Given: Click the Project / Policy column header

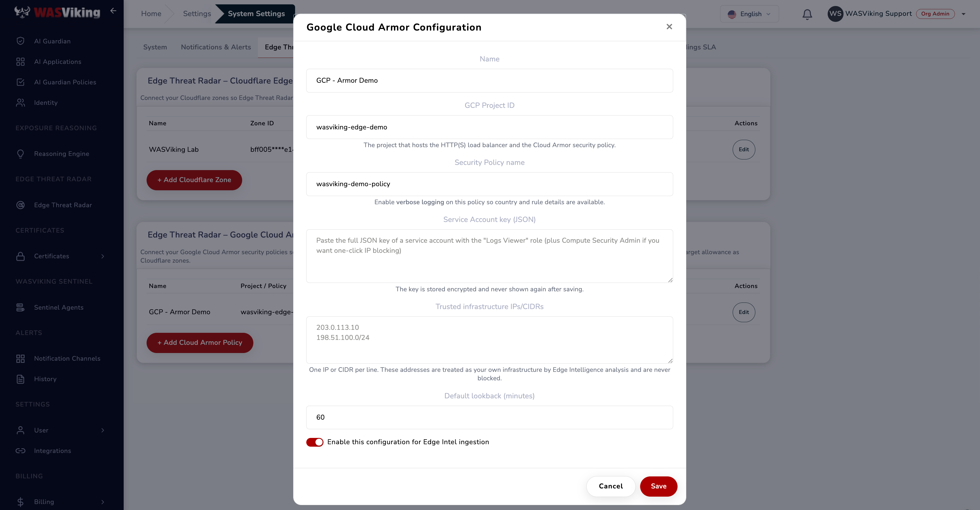Looking at the screenshot, I should click(263, 286).
